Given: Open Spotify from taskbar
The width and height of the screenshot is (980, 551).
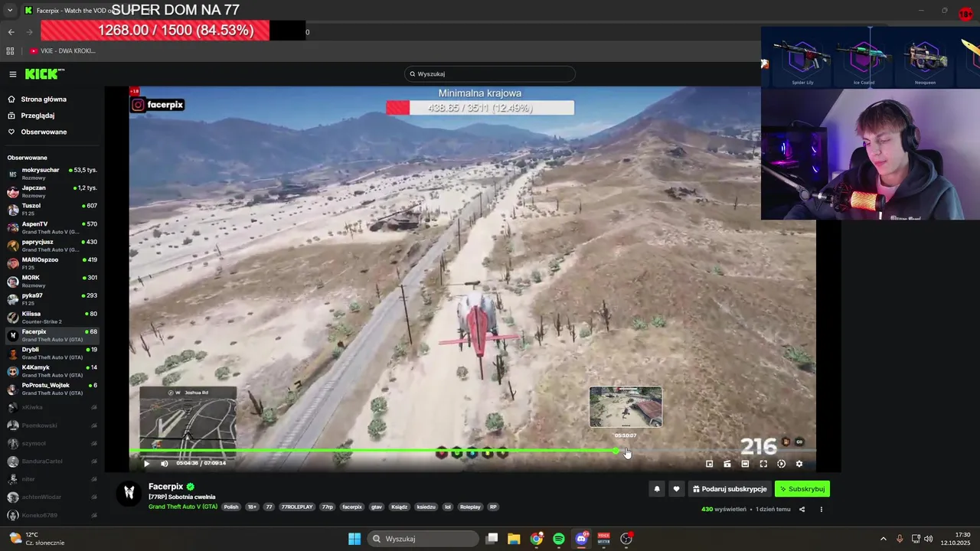Looking at the screenshot, I should [x=559, y=539].
